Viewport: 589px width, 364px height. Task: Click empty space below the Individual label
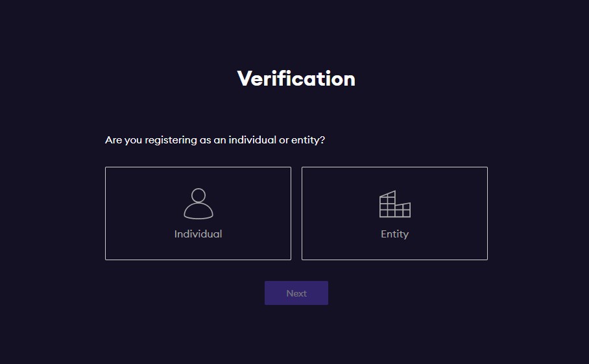pyautogui.click(x=198, y=250)
